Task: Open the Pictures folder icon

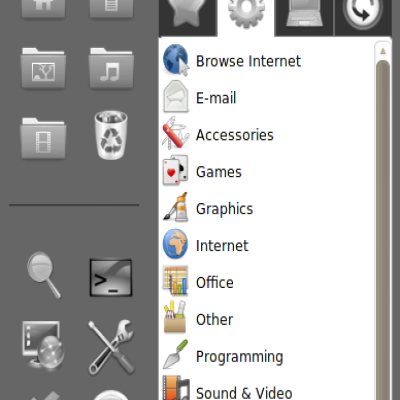Action: tap(43, 68)
